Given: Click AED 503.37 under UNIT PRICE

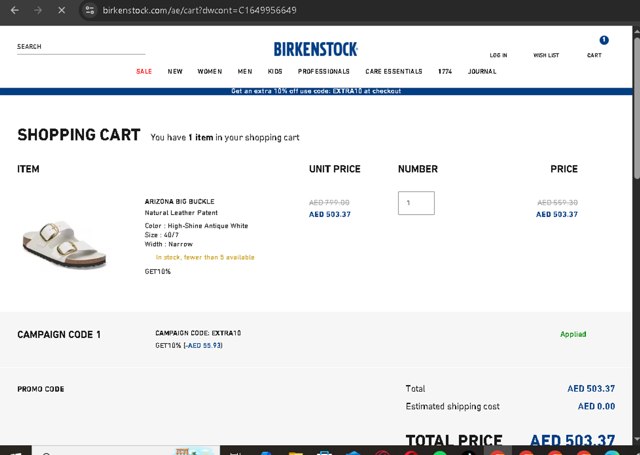Looking at the screenshot, I should click(x=329, y=214).
